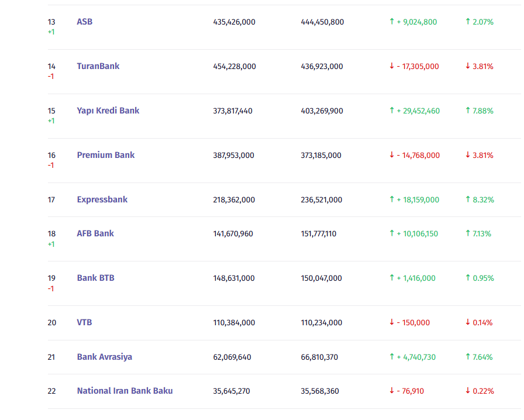The image size is (524, 420).
Task: Open the Bank BTB link
Action: pyautogui.click(x=95, y=278)
